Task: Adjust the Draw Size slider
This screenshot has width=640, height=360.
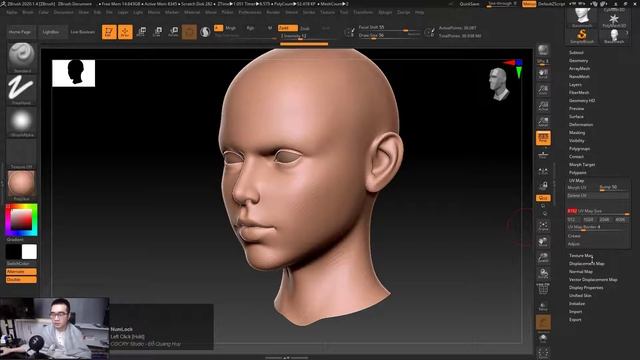Action: (389, 36)
